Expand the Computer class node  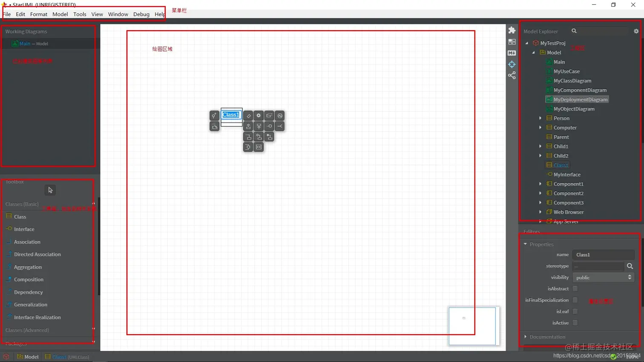coord(540,128)
